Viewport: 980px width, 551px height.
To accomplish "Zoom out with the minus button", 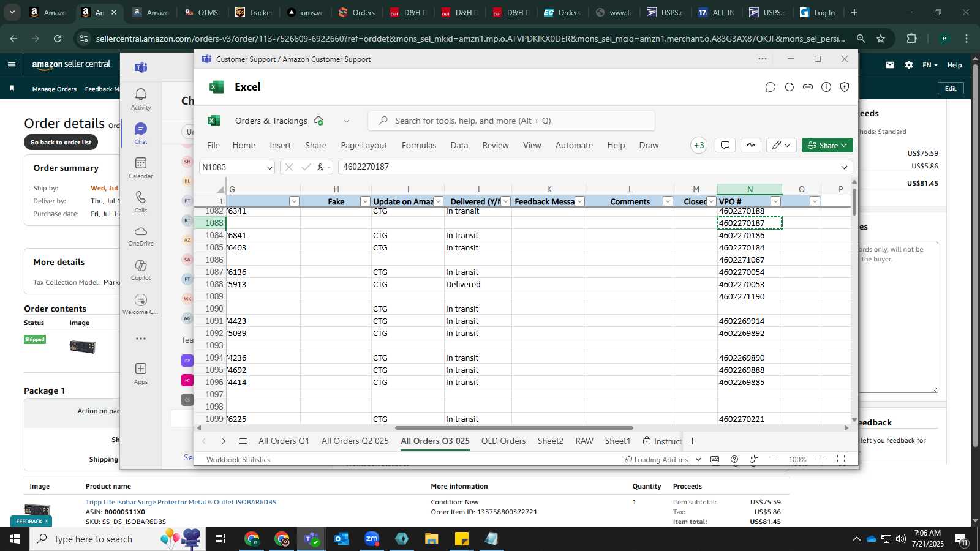I will [773, 459].
